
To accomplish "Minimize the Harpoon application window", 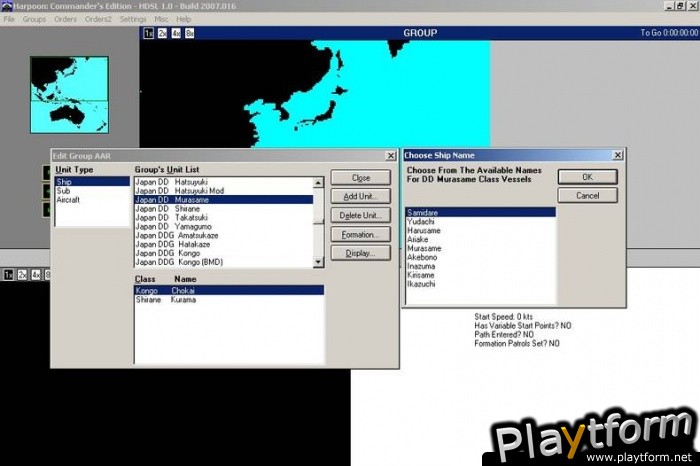I will coord(669,6).
